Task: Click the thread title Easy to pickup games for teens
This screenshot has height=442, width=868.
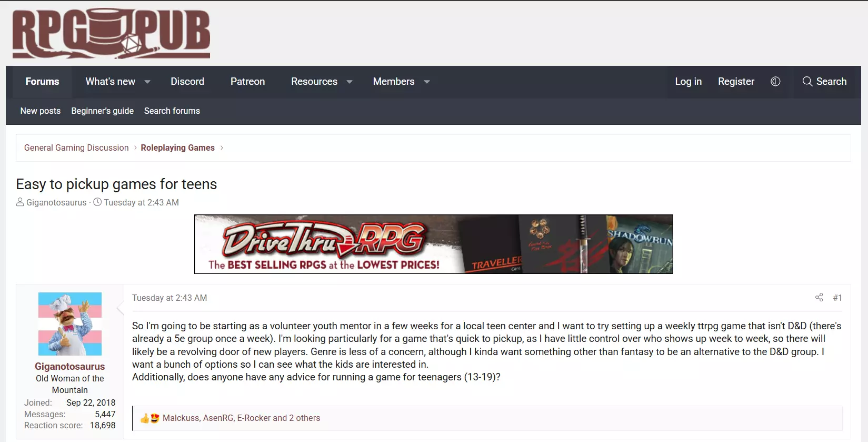Action: [x=116, y=184]
